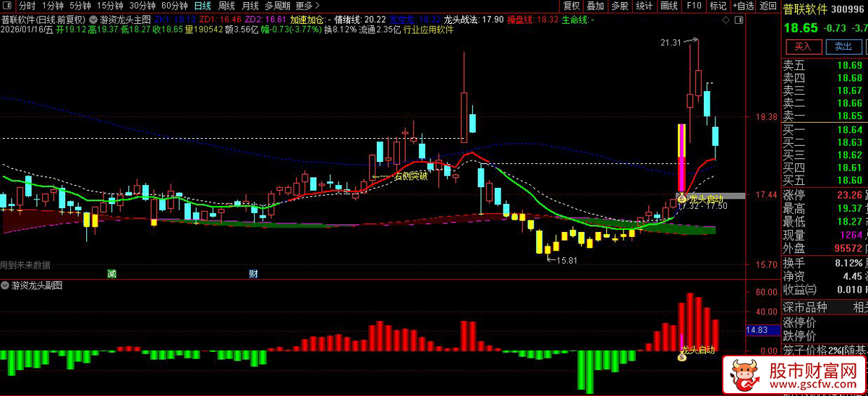Viewport: 868px width, 396px height.
Task: Expand 游资龙头副图 indicator dropdown arrow
Action: [x=6, y=285]
